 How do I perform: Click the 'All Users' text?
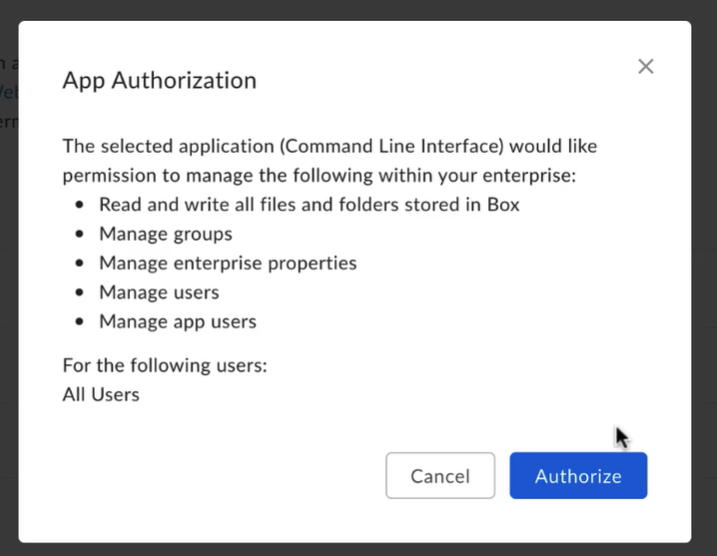(101, 395)
